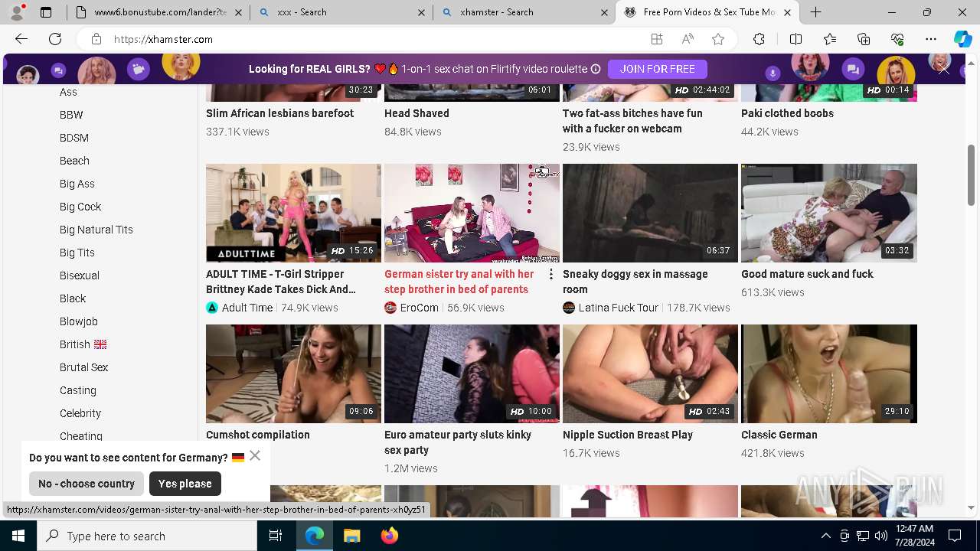Click the taskbar 'Type here to search' box
The image size is (980, 551).
[147, 536]
